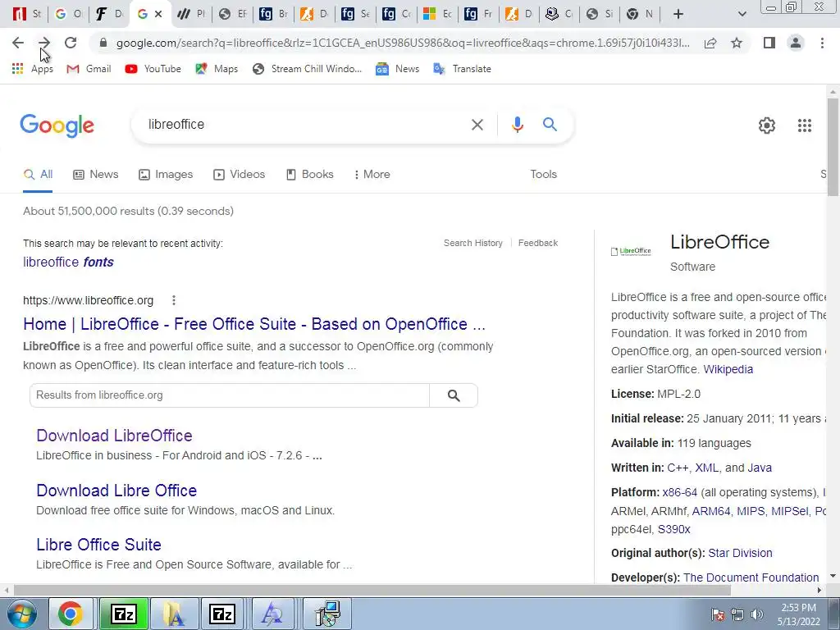The height and width of the screenshot is (630, 840).
Task: Click the Feedback link
Action: click(x=538, y=243)
